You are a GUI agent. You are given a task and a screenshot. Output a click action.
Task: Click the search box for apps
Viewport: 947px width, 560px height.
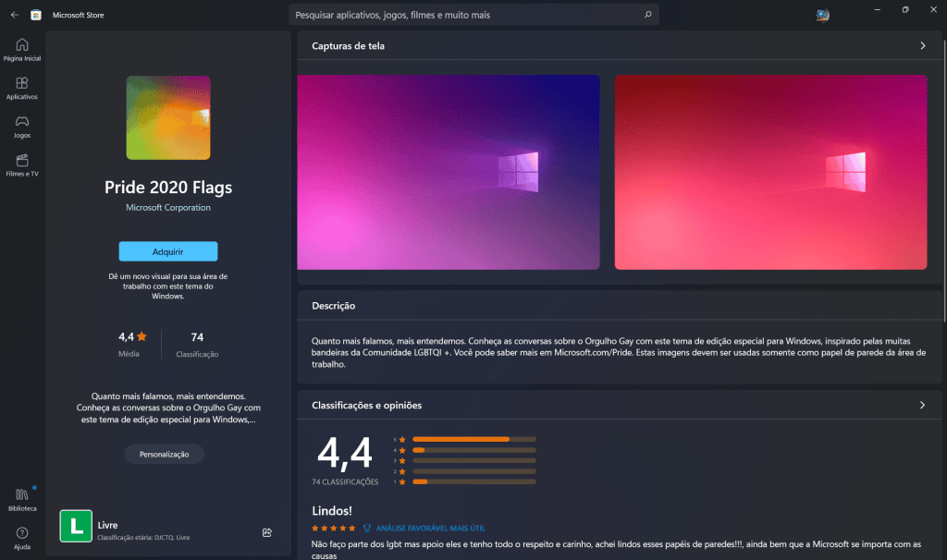click(x=473, y=15)
